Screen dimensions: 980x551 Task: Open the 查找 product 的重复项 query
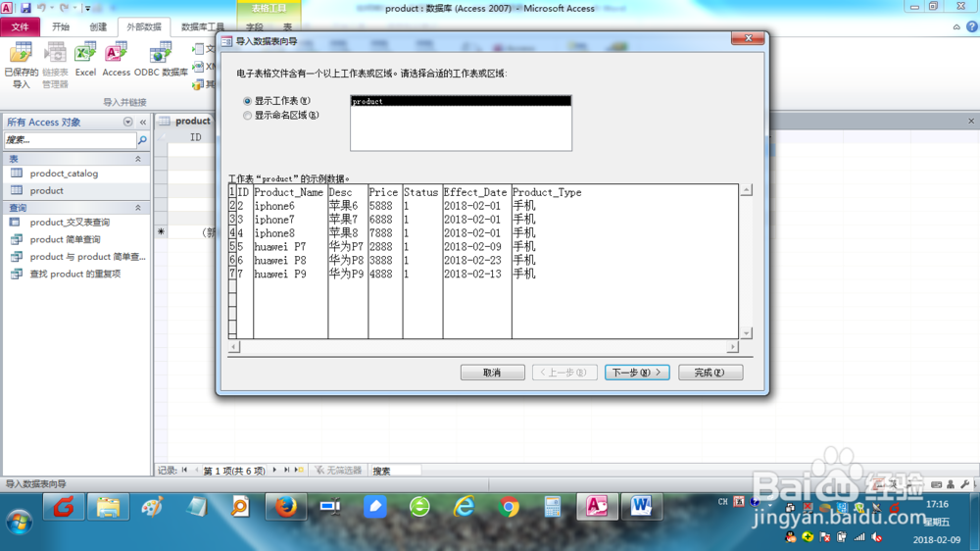pos(75,274)
